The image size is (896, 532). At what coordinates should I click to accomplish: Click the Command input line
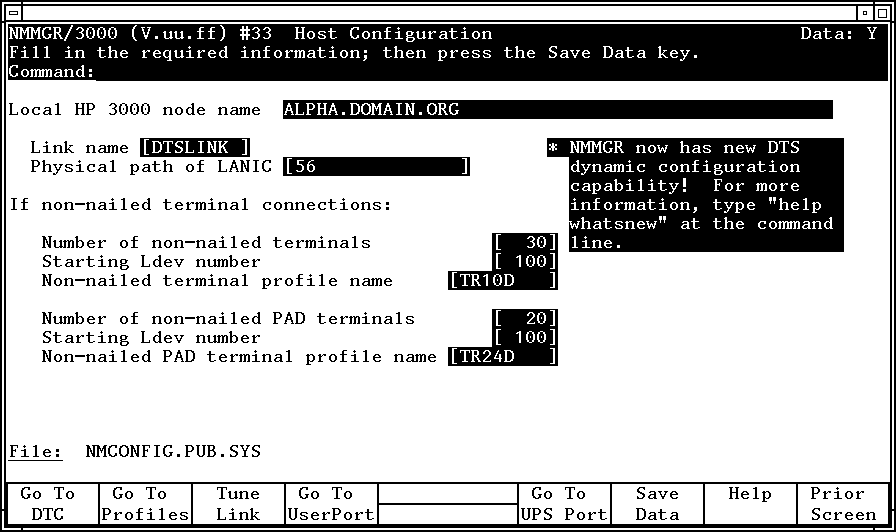tap(491, 72)
